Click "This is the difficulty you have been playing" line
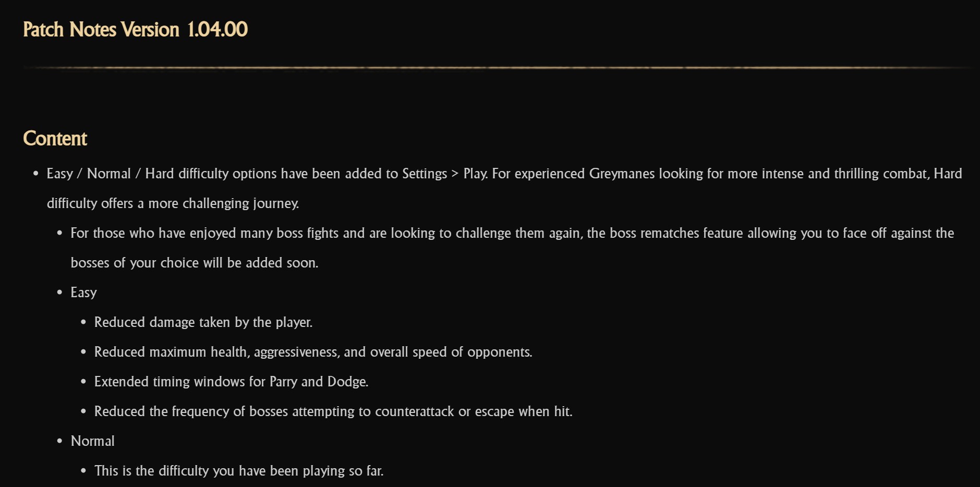980x487 pixels. pos(238,471)
